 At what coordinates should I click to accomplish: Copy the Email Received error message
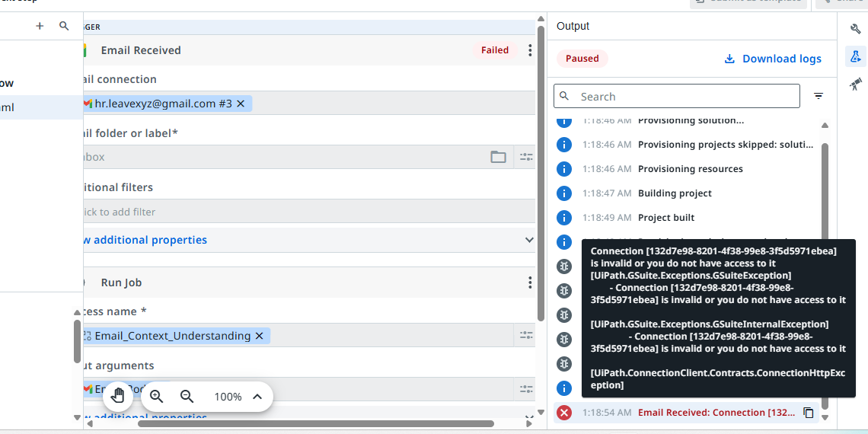tap(808, 413)
